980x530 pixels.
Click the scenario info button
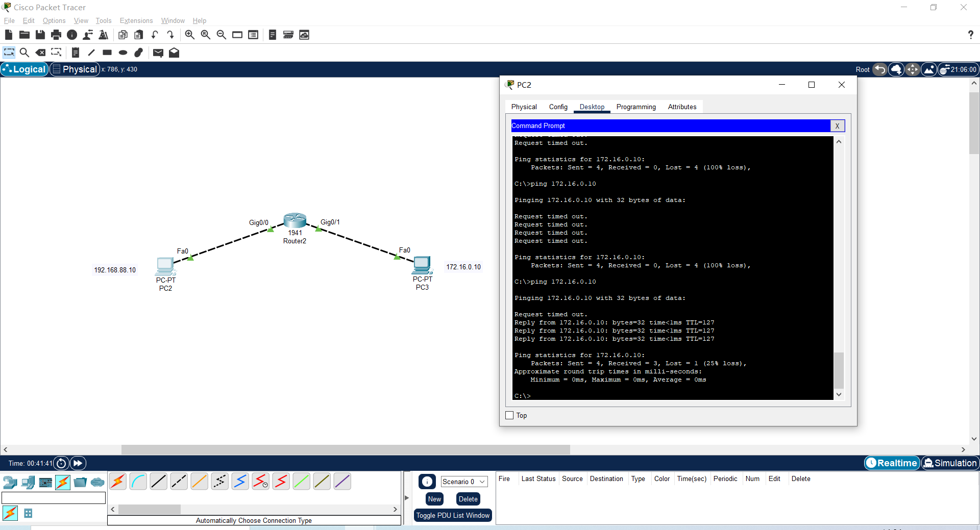427,482
